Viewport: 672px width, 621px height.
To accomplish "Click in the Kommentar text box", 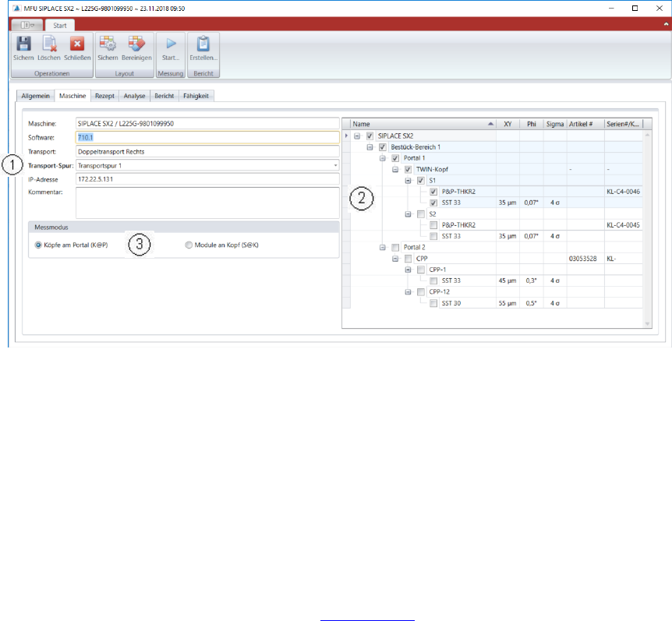I will [x=207, y=203].
